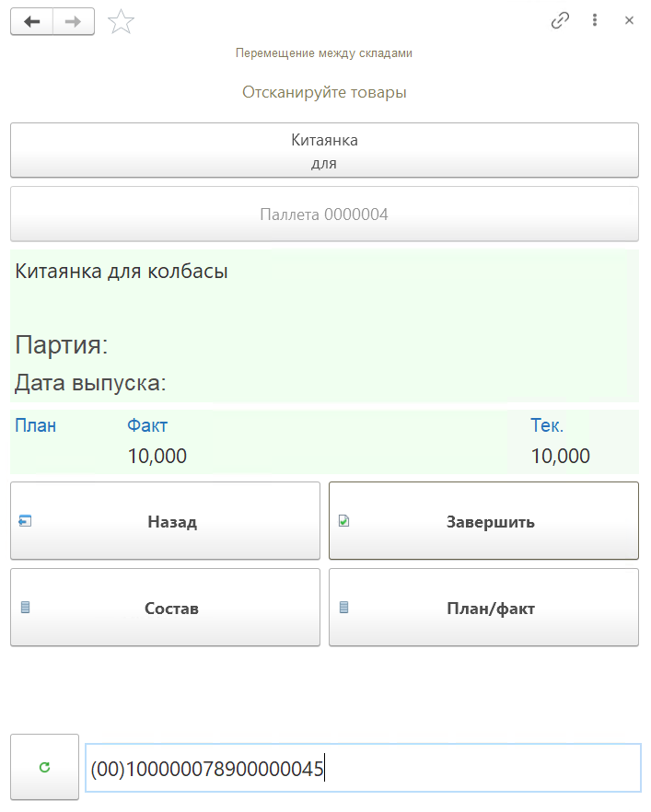
Task: Select the Китаянка для product field
Action: pos(324,150)
